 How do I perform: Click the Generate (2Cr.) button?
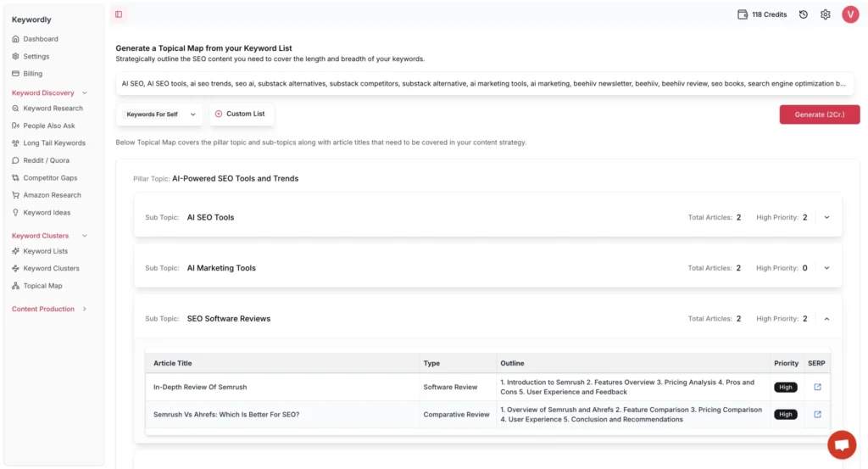[819, 114]
